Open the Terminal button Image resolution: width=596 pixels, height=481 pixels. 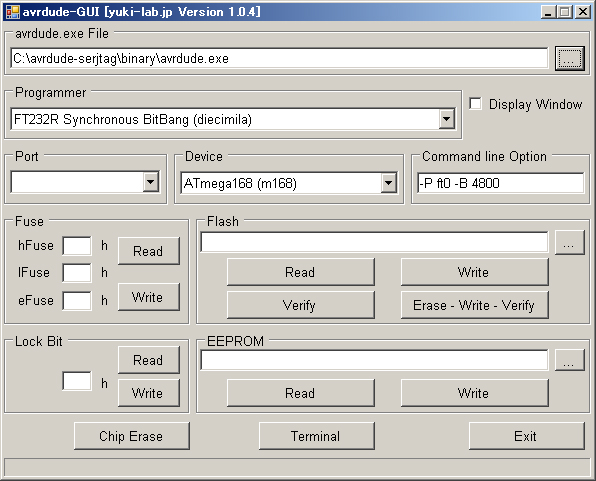[316, 436]
